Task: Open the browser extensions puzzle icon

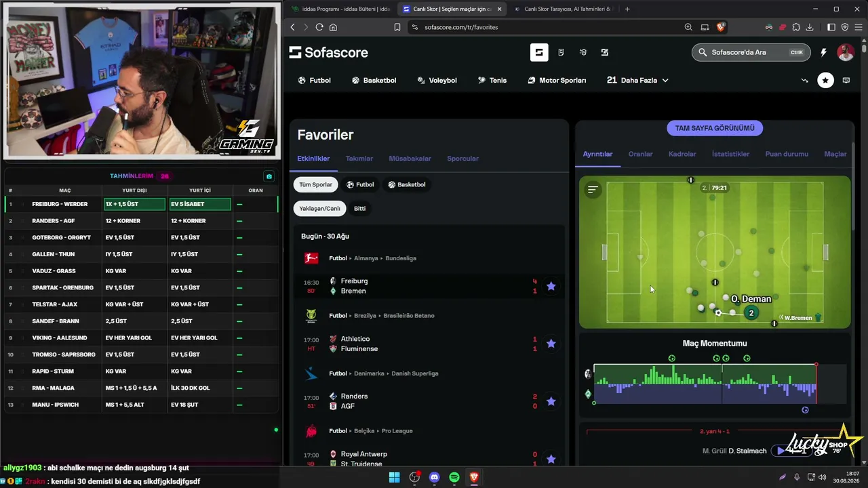Action: point(796,27)
